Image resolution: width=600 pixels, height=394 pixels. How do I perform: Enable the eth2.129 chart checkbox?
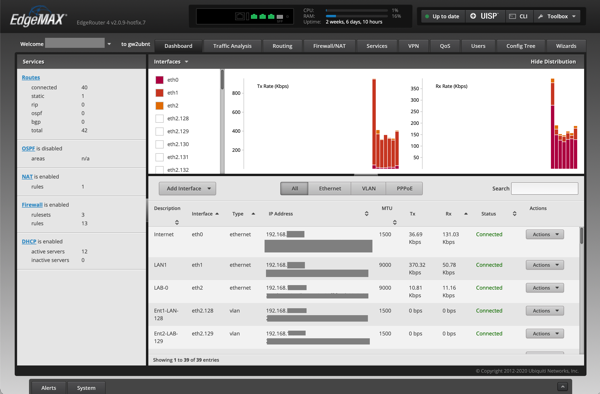pos(160,131)
